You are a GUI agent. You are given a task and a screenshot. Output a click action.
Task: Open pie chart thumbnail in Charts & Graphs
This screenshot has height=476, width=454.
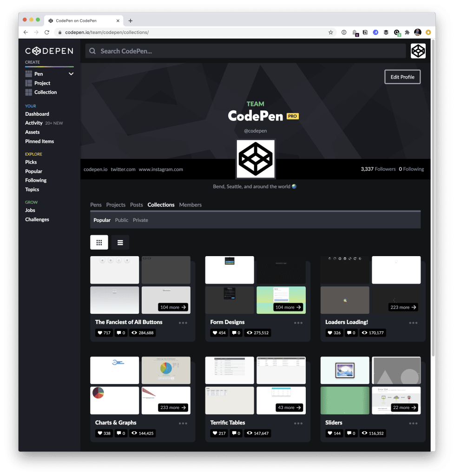click(x=166, y=370)
